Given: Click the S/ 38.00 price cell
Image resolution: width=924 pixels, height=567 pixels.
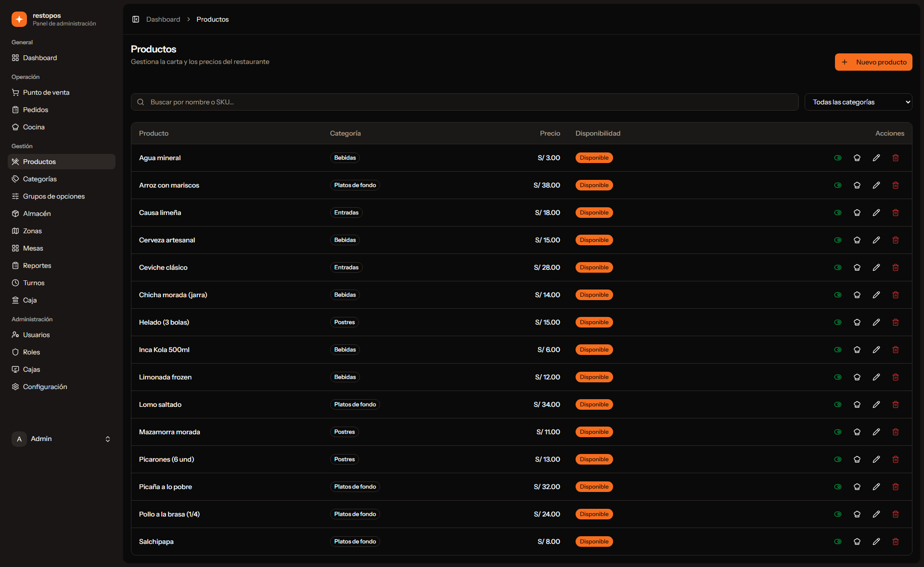Looking at the screenshot, I should pyautogui.click(x=547, y=185).
